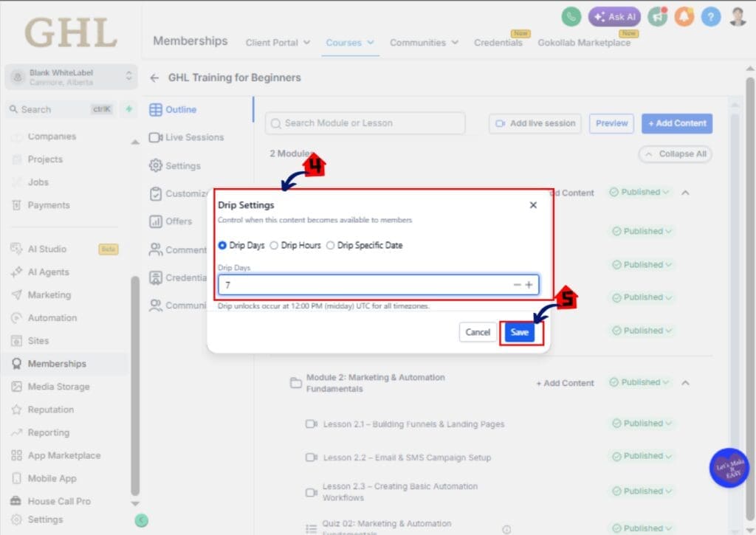Increase Drip Days with plus stepper
The height and width of the screenshot is (535, 756).
tap(529, 285)
